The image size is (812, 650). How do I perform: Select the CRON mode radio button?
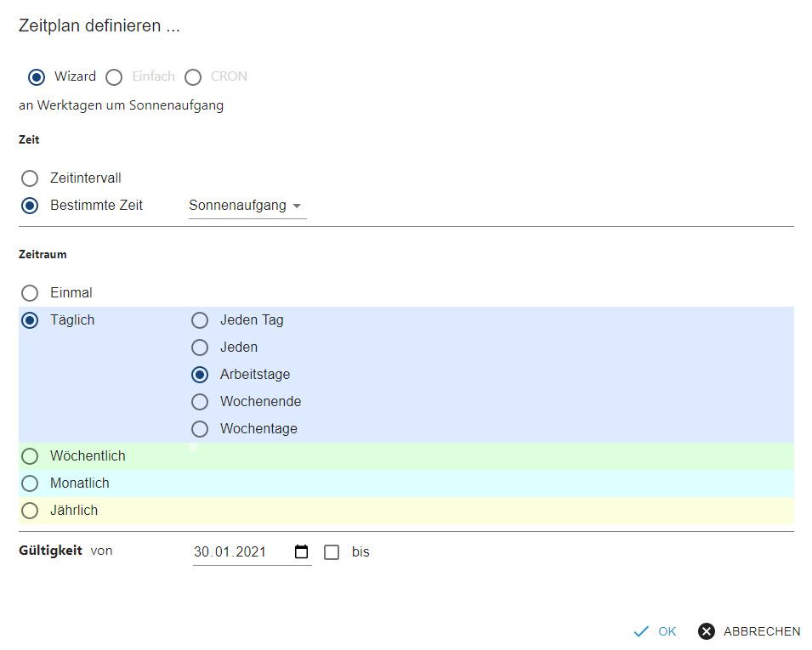click(x=193, y=77)
